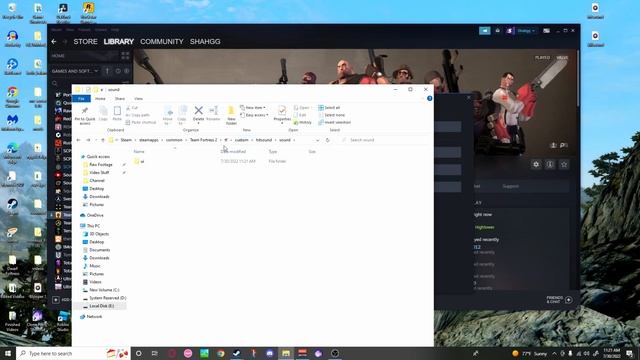Open Videos in navigation pane

pos(95,282)
